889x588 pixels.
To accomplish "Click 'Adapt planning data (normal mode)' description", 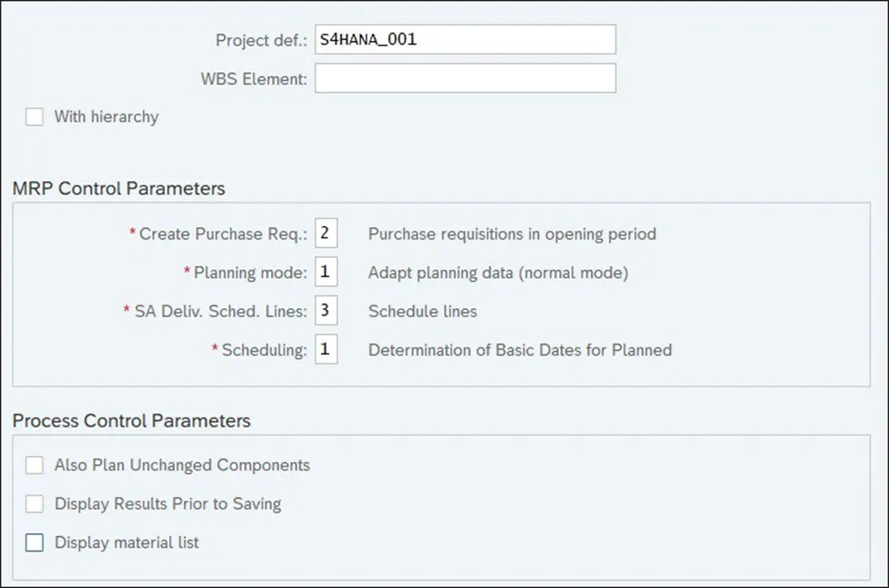I will point(498,273).
